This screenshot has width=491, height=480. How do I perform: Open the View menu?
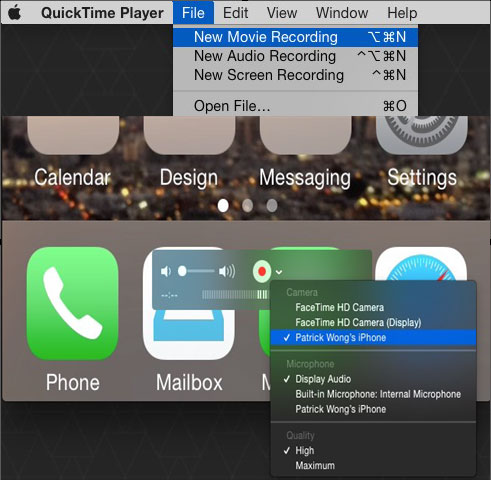[x=282, y=13]
